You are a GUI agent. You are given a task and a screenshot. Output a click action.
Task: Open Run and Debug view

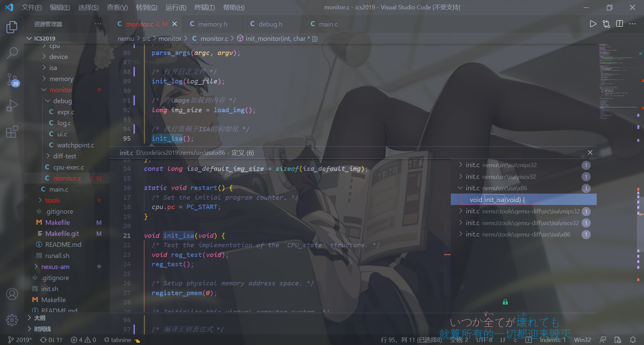(12, 106)
